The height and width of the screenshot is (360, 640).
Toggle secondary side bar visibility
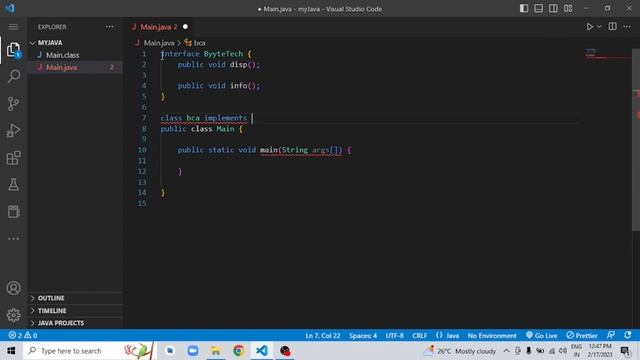[x=553, y=9]
